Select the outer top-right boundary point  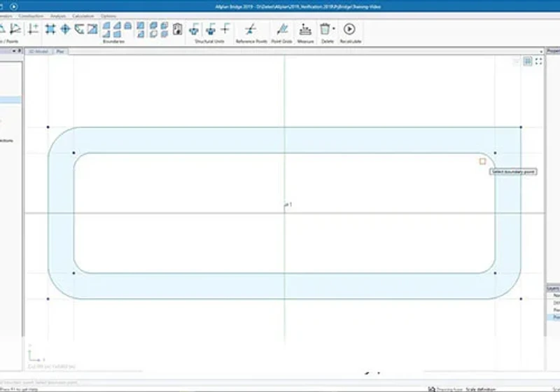click(x=521, y=127)
